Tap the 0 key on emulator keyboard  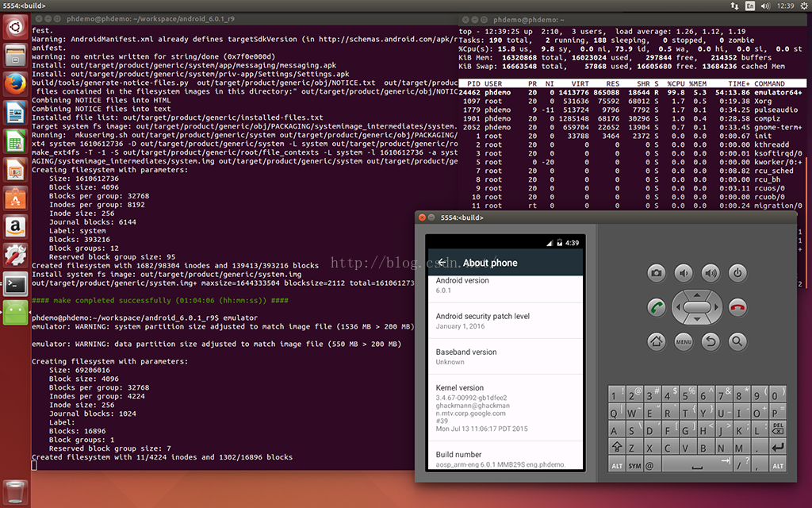tap(777, 394)
